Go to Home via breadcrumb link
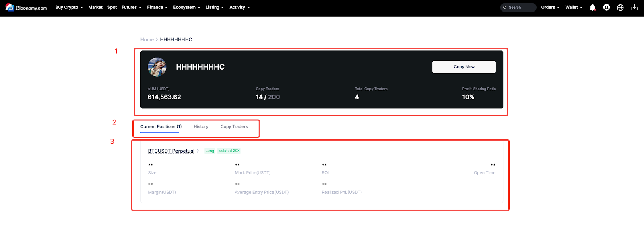The width and height of the screenshot is (644, 230). tap(147, 40)
